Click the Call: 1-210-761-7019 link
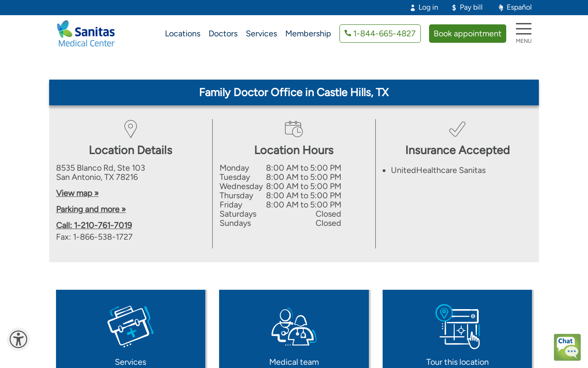 point(94,225)
